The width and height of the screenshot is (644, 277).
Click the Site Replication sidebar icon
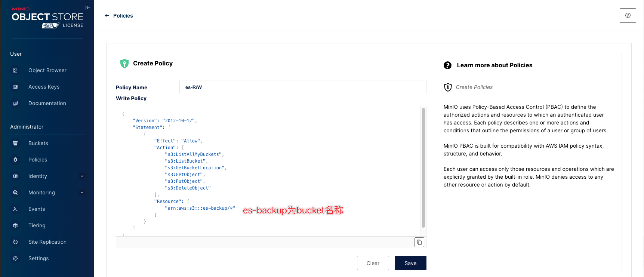tap(15, 242)
